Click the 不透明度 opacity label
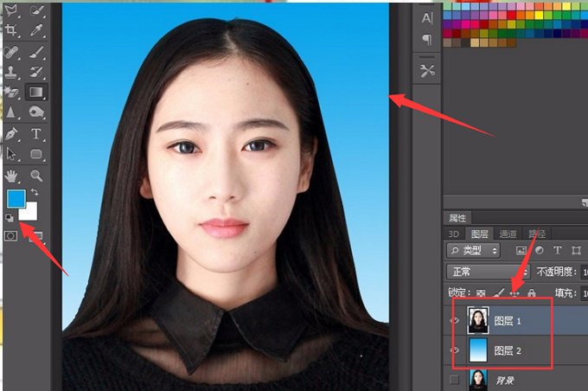The image size is (588, 391). coord(557,272)
